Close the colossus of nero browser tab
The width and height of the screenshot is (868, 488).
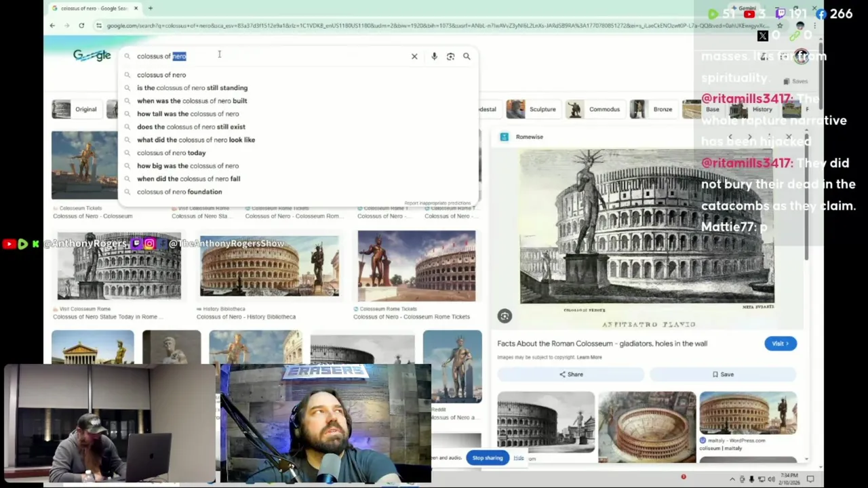tap(136, 8)
